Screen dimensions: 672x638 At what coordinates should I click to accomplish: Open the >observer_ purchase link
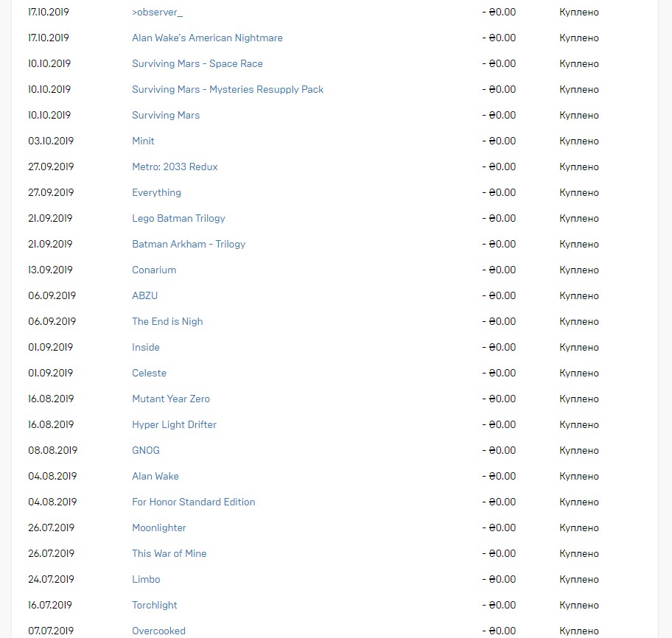(157, 13)
